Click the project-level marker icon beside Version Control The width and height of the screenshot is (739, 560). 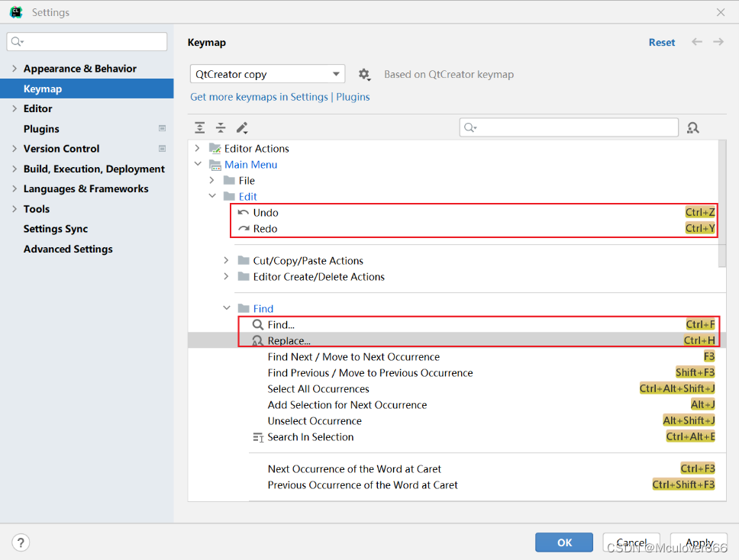(x=162, y=149)
